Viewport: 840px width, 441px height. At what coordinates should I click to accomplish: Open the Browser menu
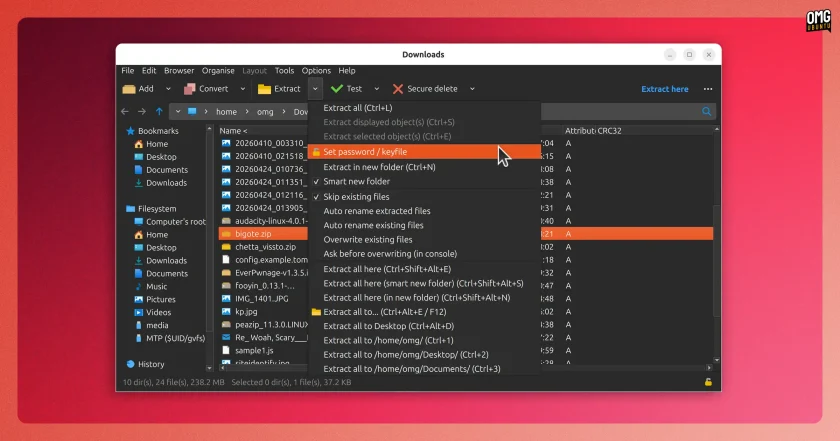(x=179, y=71)
